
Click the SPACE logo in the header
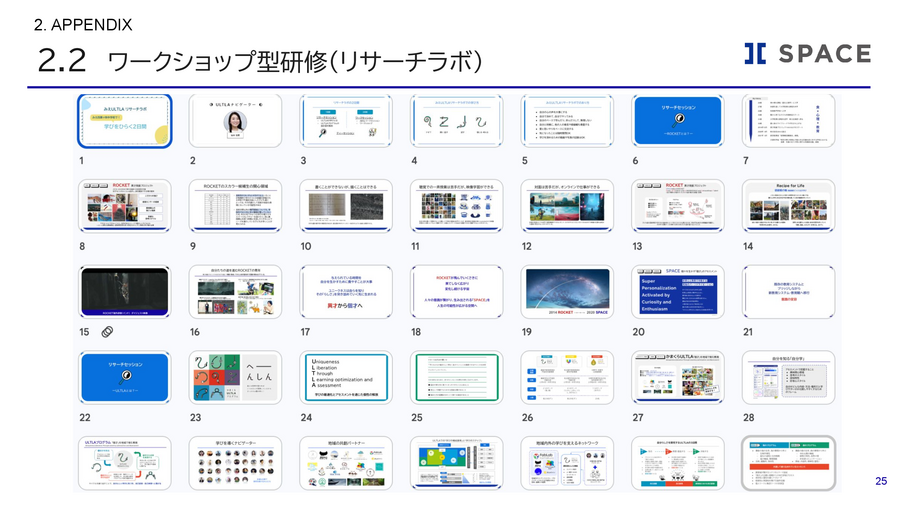point(807,55)
